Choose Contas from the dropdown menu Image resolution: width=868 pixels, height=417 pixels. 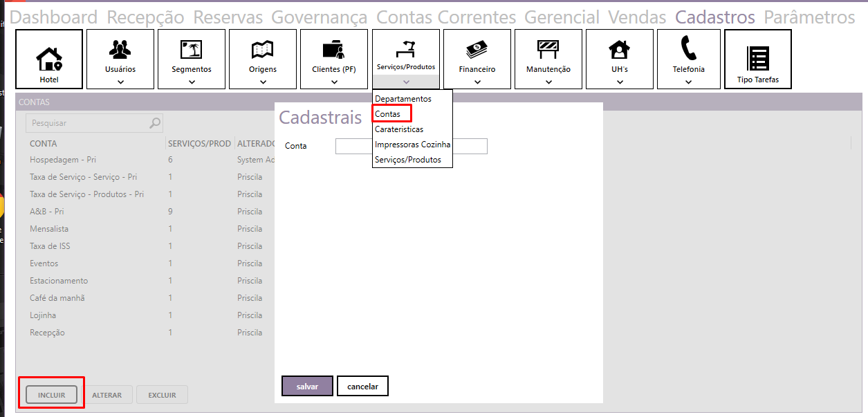click(388, 114)
